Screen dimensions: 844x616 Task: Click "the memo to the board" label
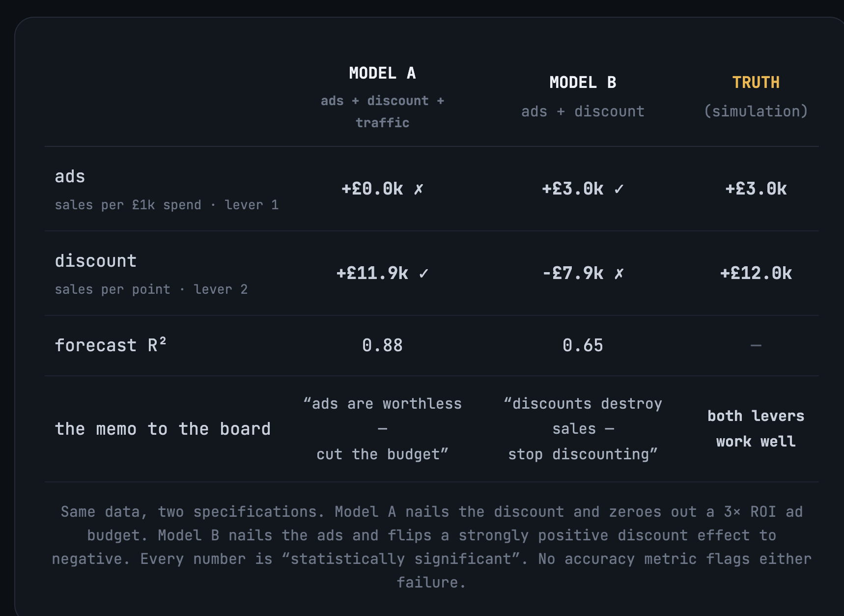coord(163,429)
